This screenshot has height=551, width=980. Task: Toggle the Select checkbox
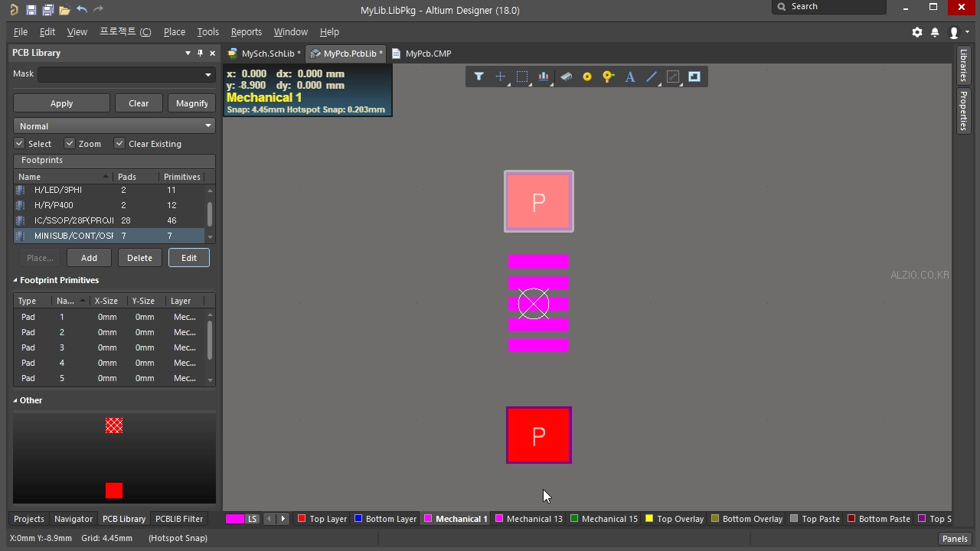click(19, 143)
